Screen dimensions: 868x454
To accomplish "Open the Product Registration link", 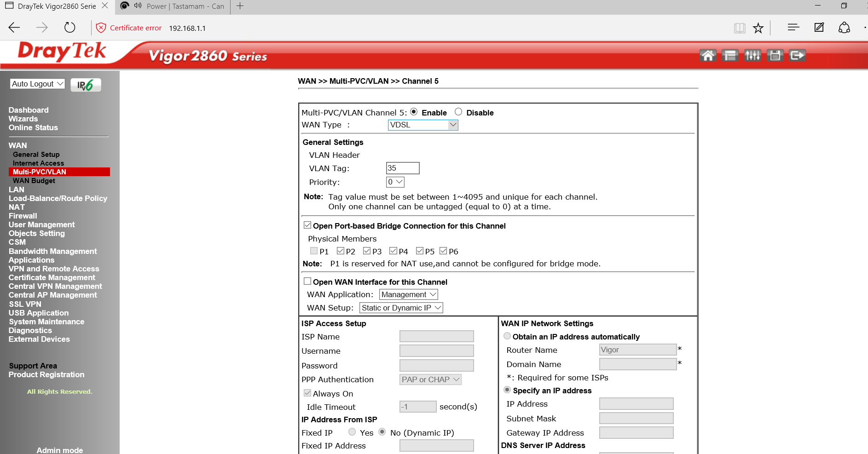I will pyautogui.click(x=46, y=374).
